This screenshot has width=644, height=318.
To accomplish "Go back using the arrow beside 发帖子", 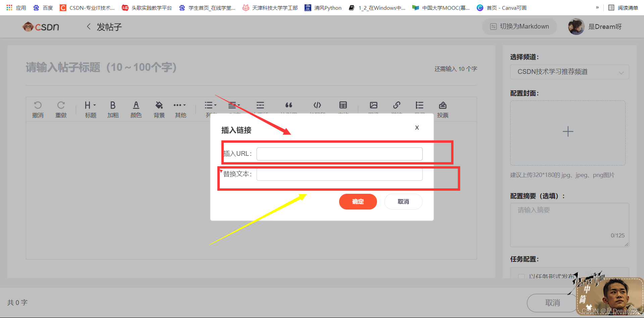I will click(89, 26).
